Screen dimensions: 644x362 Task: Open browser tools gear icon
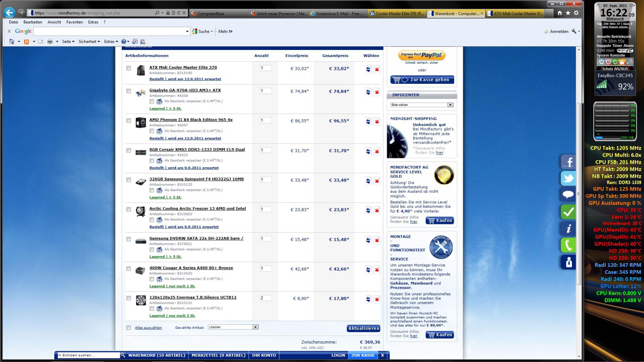[x=576, y=13]
